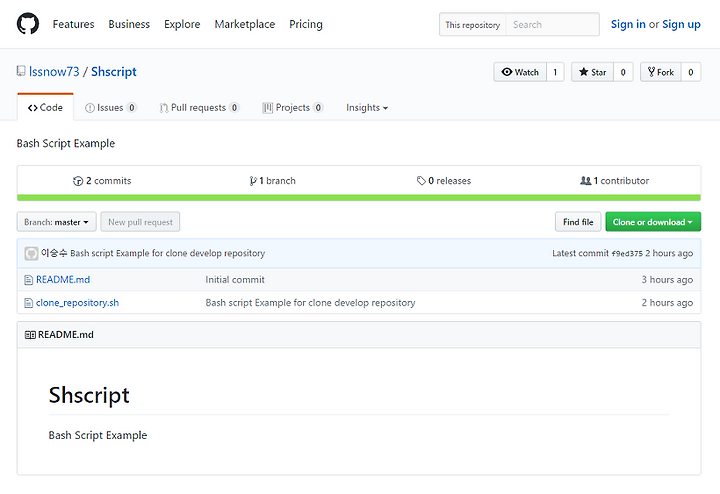Click the Shscript heading in the README
The height and width of the screenshot is (494, 720).
pos(89,395)
